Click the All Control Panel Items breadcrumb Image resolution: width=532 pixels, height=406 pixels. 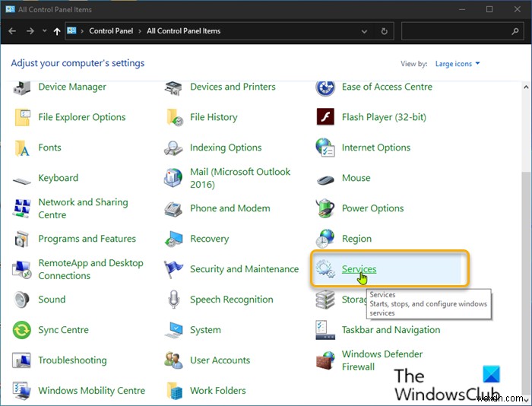[184, 31]
